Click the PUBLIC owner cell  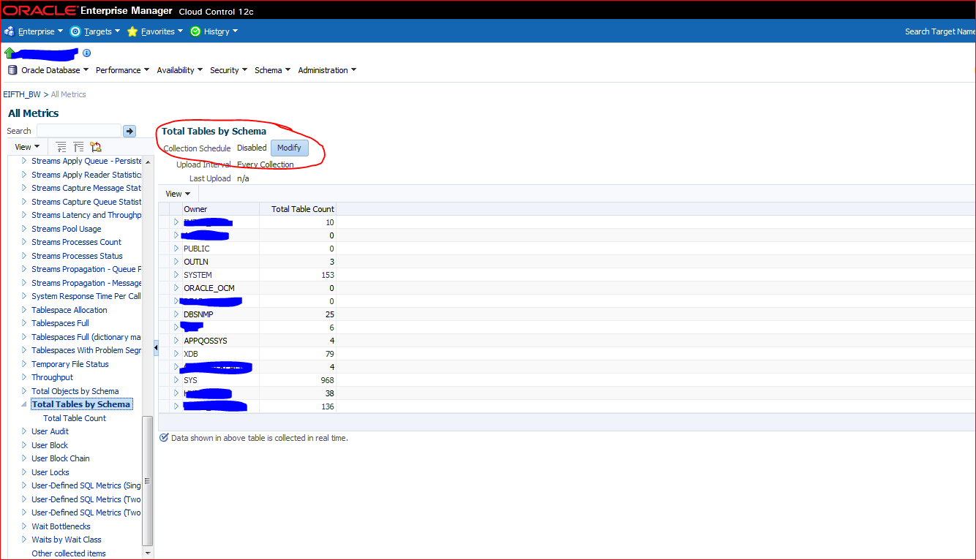click(197, 249)
